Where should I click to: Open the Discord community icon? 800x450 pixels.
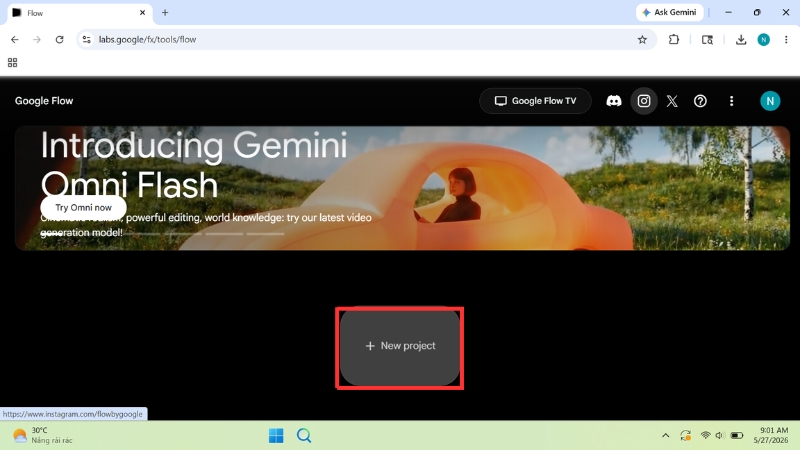[x=614, y=101]
